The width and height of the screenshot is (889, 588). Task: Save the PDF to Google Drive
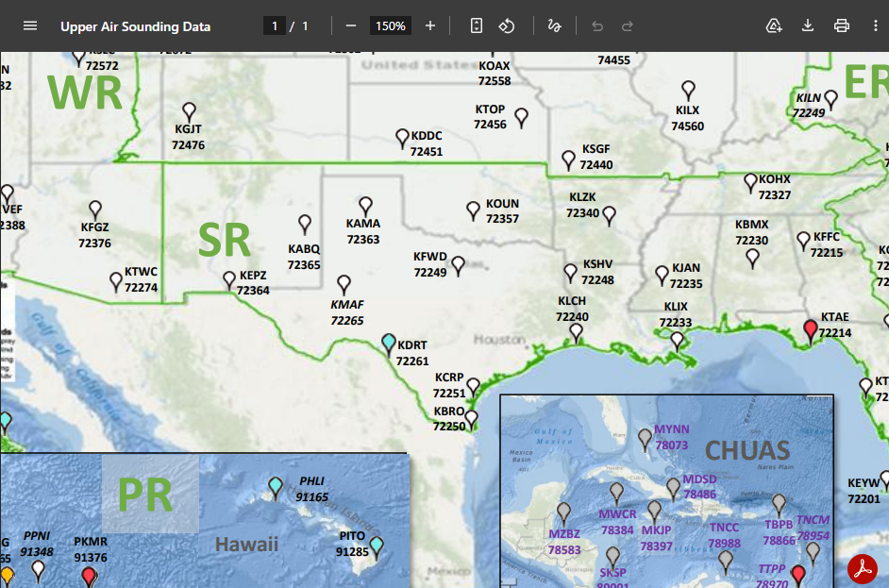coord(774,25)
